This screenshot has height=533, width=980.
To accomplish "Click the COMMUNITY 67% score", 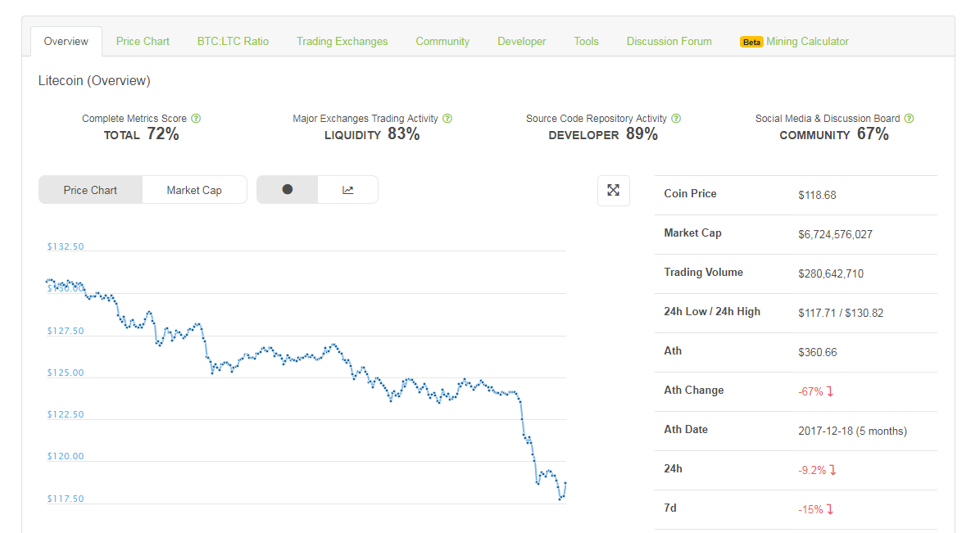I will pyautogui.click(x=834, y=134).
